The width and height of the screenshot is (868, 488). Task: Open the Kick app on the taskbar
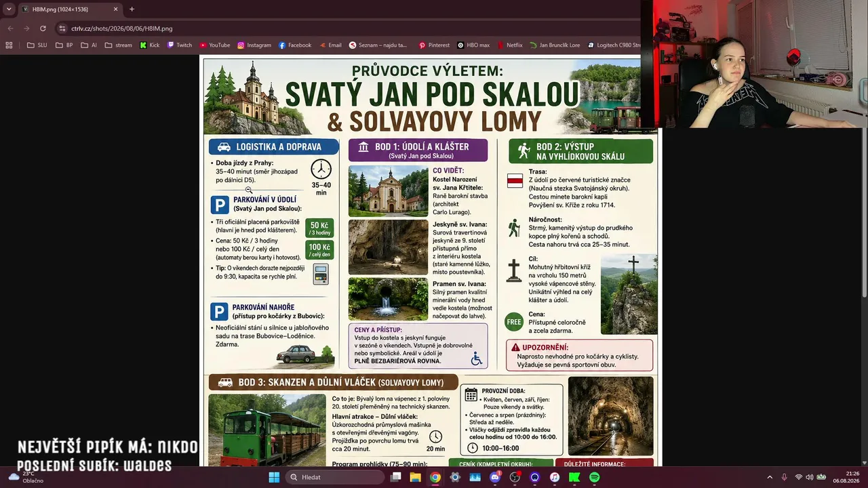point(574,477)
